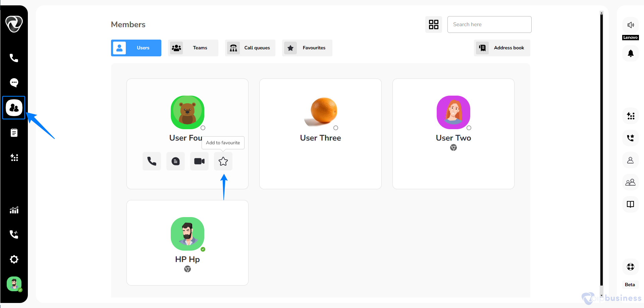Switch to the Call queues tab
Image resolution: width=644 pixels, height=308 pixels.
pyautogui.click(x=250, y=48)
